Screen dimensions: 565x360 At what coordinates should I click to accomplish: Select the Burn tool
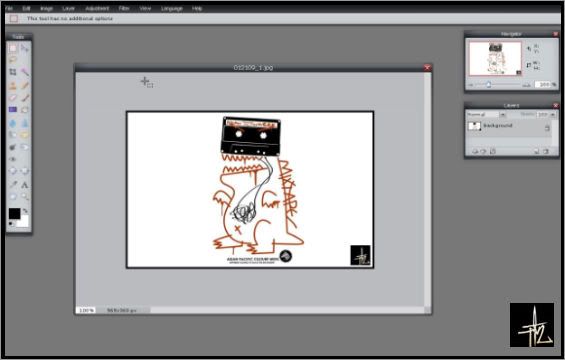point(25,147)
